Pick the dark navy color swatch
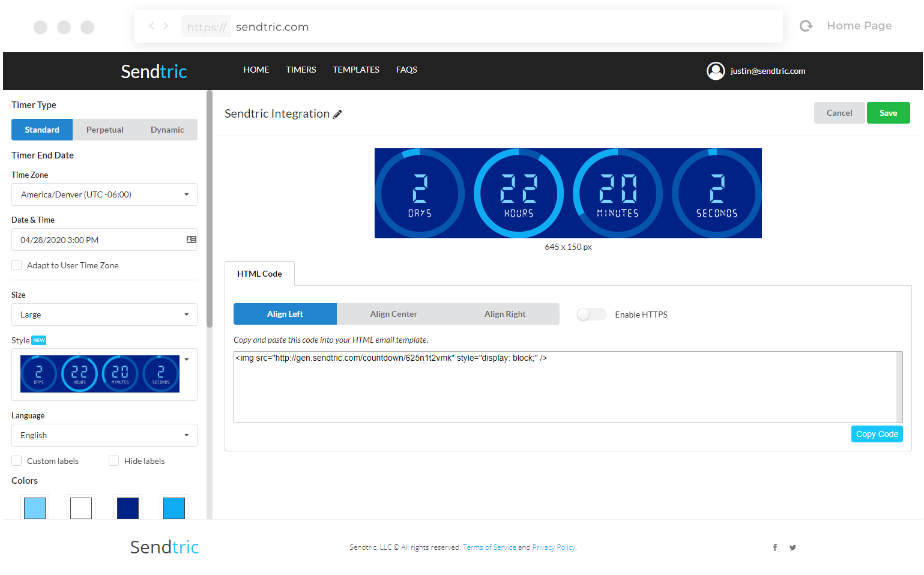Viewport: 924px width, 575px height. point(128,508)
